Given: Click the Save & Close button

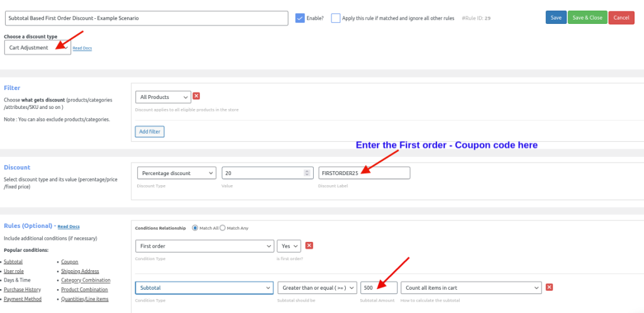Looking at the screenshot, I should tap(586, 18).
